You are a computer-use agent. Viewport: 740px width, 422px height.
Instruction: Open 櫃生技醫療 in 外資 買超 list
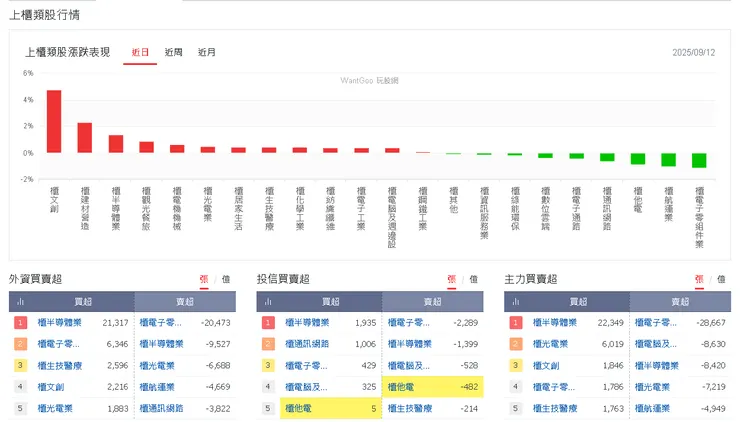click(x=59, y=366)
